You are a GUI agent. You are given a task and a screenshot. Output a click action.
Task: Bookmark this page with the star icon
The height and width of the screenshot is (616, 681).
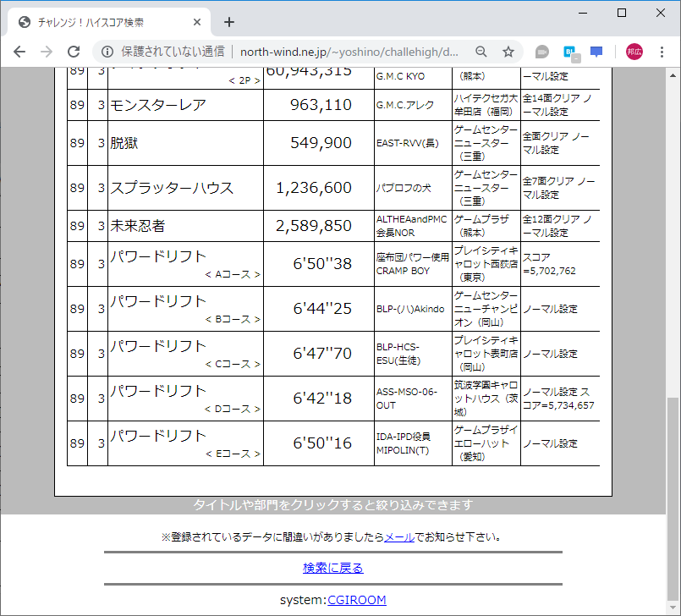coord(508,52)
